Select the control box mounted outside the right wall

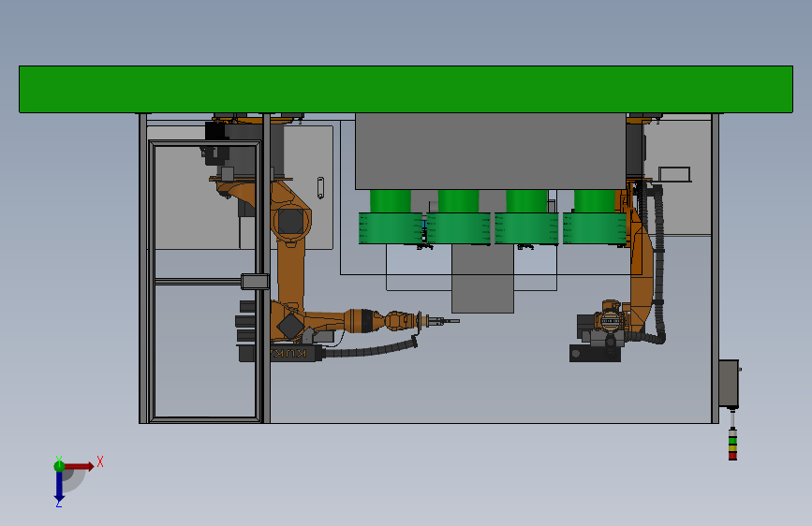click(729, 384)
